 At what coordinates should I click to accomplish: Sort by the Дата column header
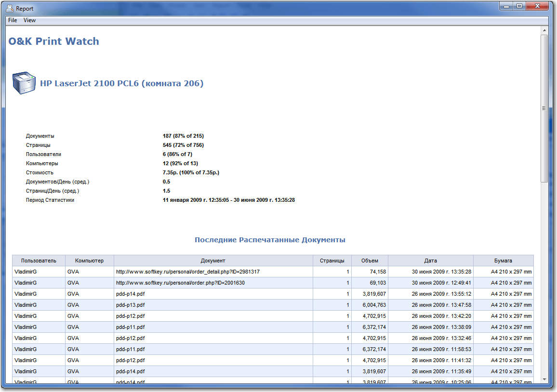coord(431,261)
